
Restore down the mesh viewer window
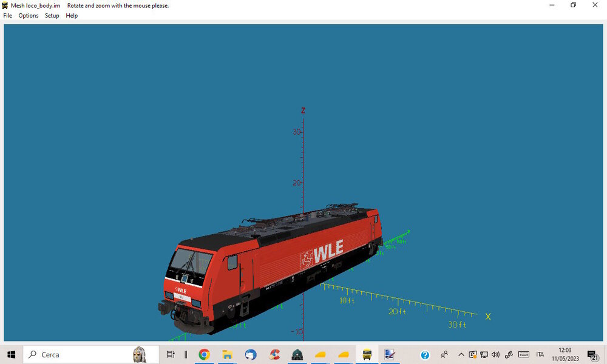coord(574,5)
